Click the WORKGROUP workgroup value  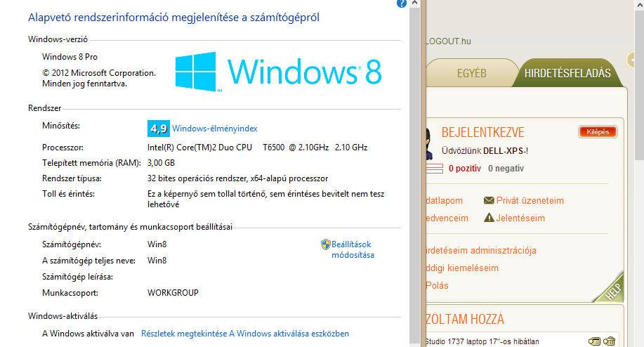click(x=173, y=293)
